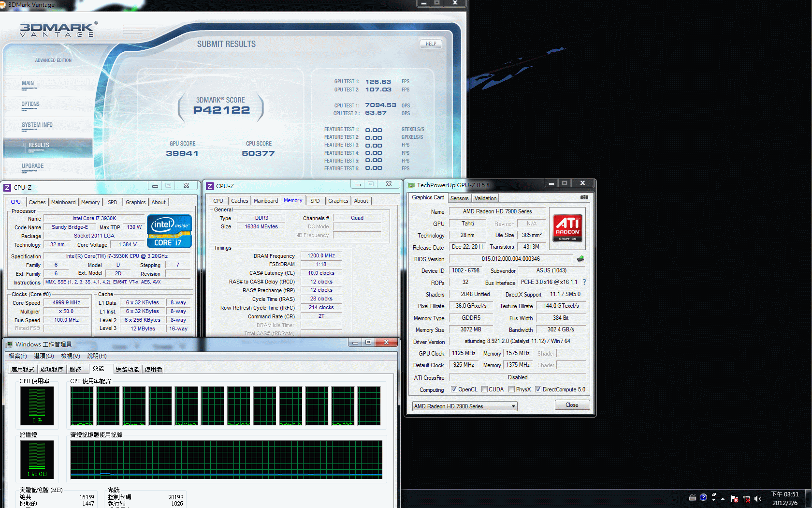Open Caches tab in left CPU-Z window

(x=37, y=202)
